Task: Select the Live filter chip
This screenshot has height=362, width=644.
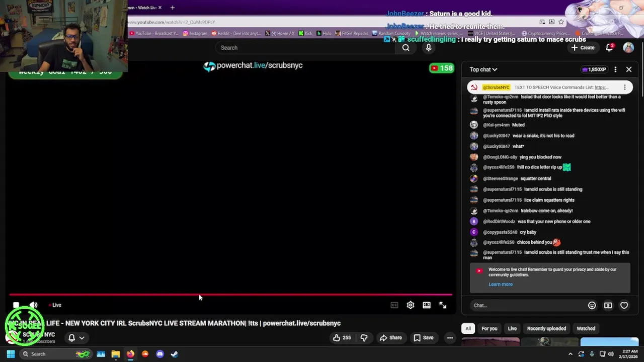Action: coord(512,329)
